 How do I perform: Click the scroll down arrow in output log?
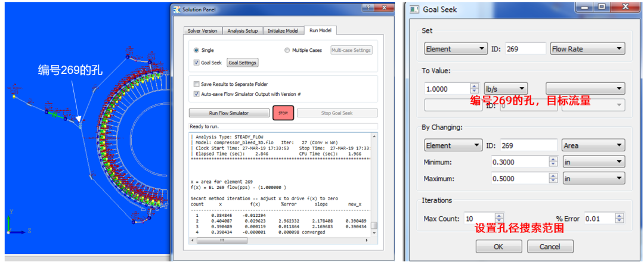pyautogui.click(x=374, y=234)
